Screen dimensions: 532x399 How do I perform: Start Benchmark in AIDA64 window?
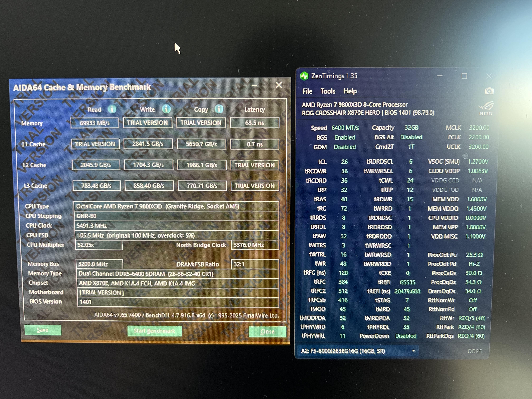click(154, 331)
